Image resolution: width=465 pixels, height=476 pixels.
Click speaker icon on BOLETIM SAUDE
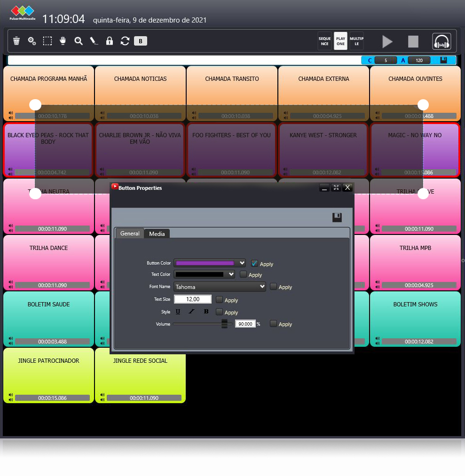[x=11, y=340]
